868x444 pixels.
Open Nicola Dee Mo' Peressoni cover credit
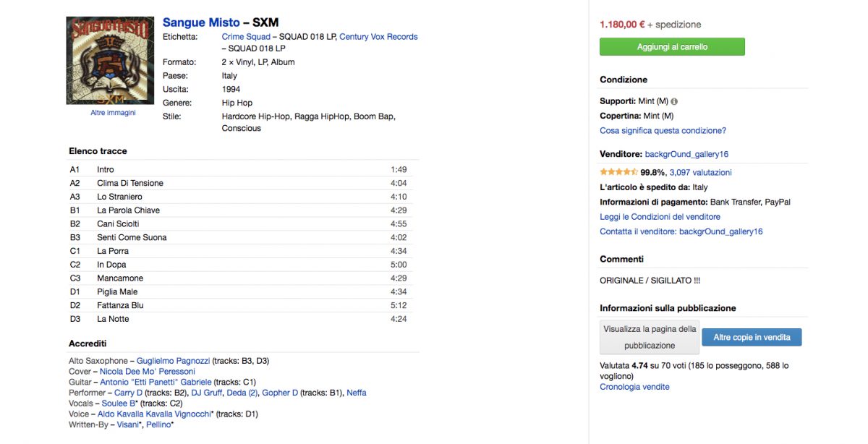(148, 372)
